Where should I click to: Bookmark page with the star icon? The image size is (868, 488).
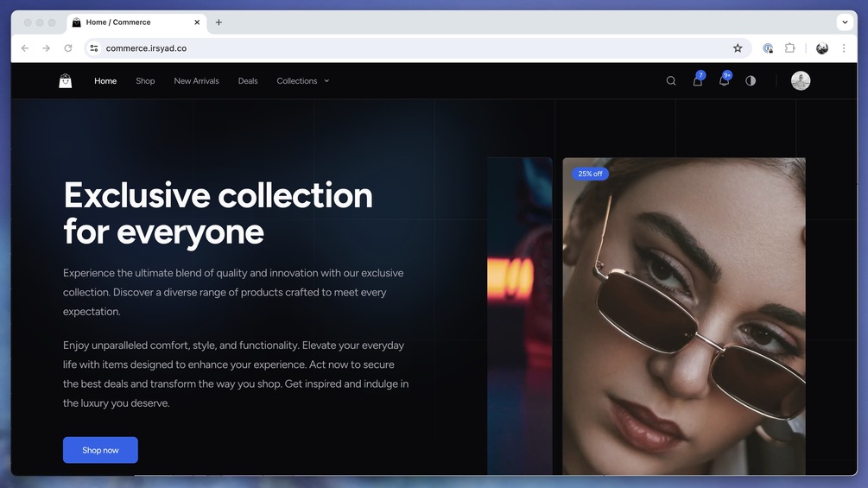click(738, 48)
